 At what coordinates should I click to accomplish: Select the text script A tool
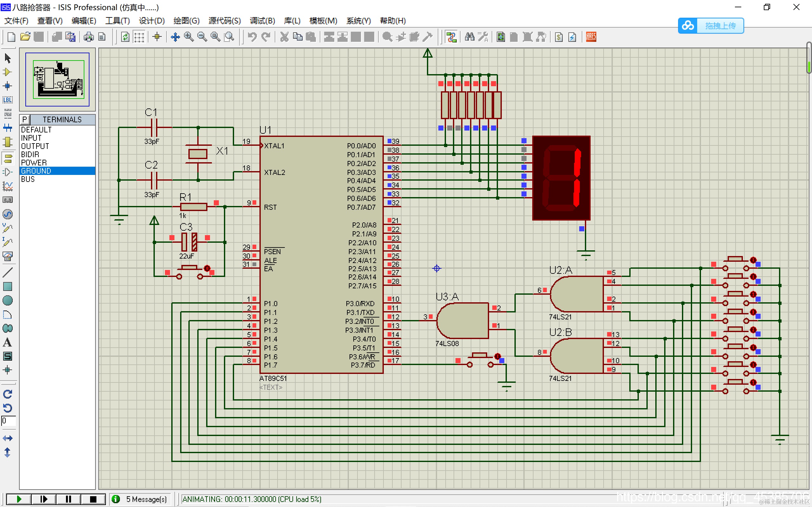7,342
